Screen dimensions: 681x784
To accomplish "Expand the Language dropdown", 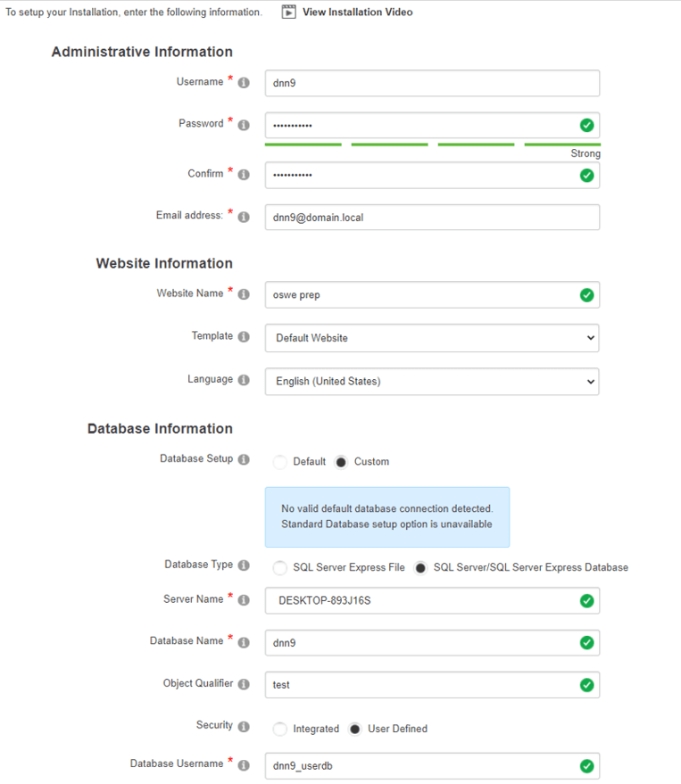I will tap(432, 381).
